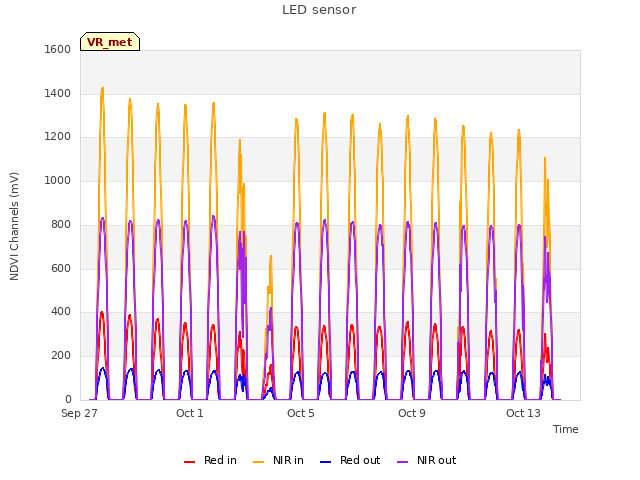The width and height of the screenshot is (640, 480).
Task: Click the Oct 1 x-axis tick label
Action: pos(190,413)
